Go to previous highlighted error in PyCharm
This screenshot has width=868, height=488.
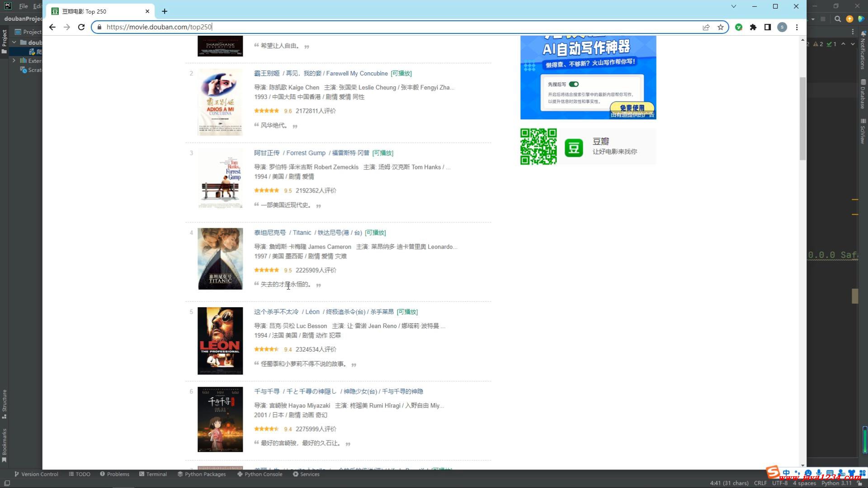tap(843, 44)
